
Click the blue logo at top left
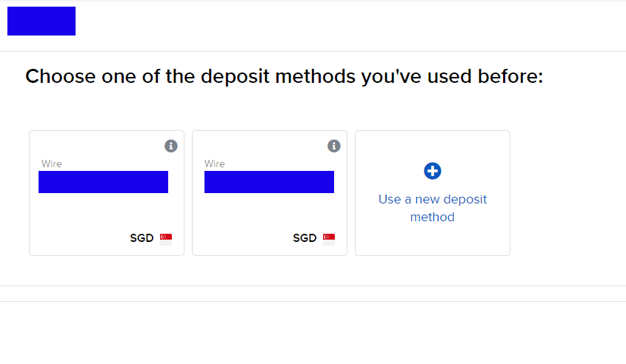41,21
